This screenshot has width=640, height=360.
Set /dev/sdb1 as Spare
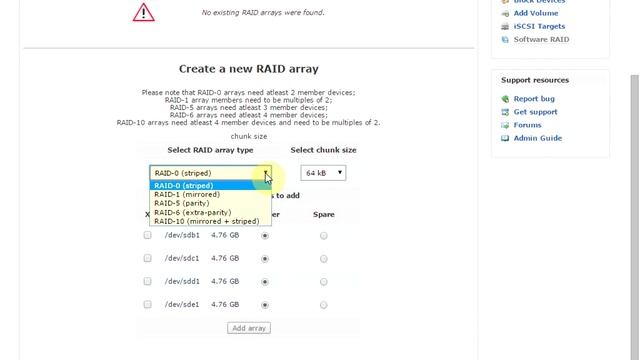click(x=324, y=236)
